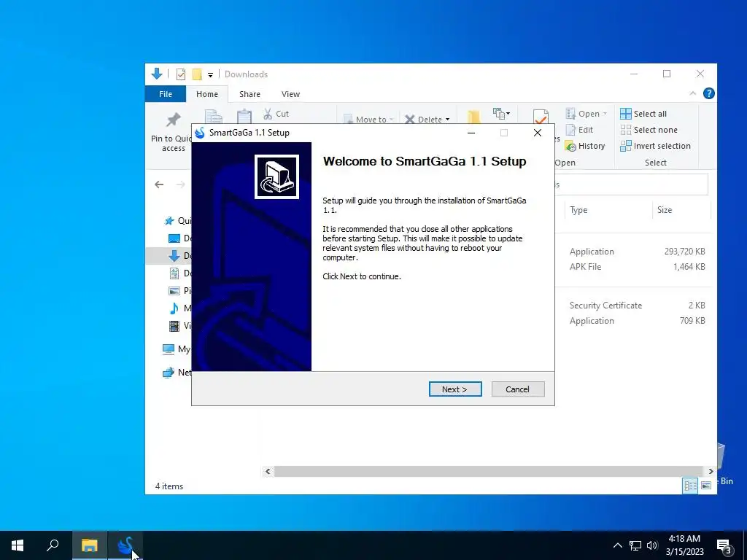The height and width of the screenshot is (560, 747).
Task: Click Explorer address search field
Action: point(631,184)
